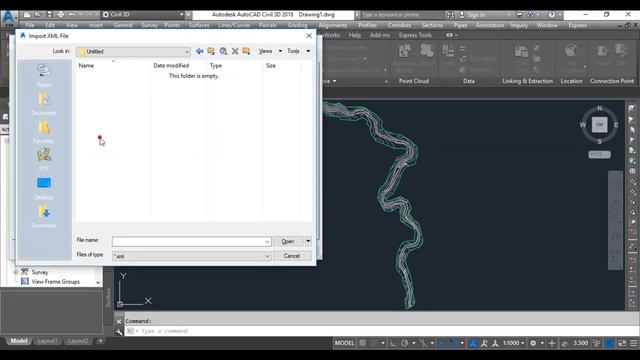
Task: Open the Pipes menu
Action: point(460,25)
